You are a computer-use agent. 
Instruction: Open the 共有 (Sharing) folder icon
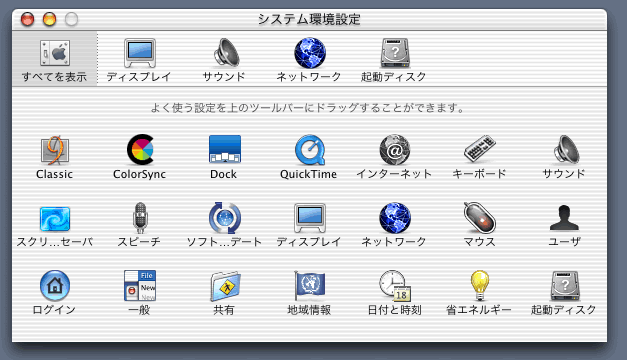pos(225,286)
